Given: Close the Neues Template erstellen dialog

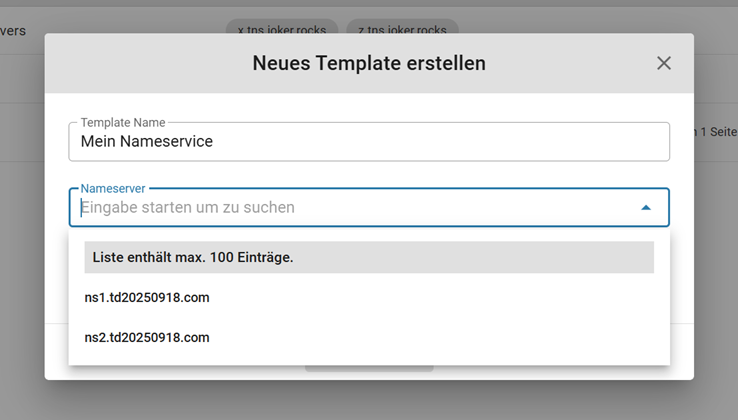Looking at the screenshot, I should 664,63.
